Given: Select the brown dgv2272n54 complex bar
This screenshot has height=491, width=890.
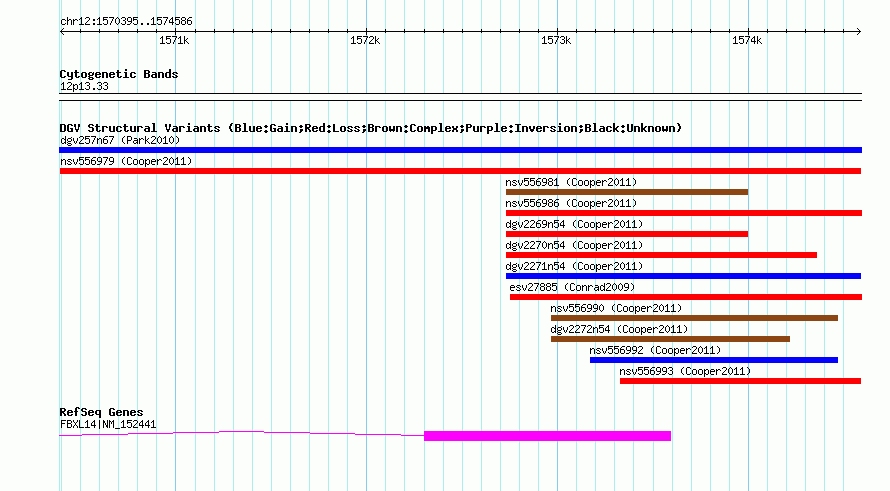Looking at the screenshot, I should [x=670, y=339].
